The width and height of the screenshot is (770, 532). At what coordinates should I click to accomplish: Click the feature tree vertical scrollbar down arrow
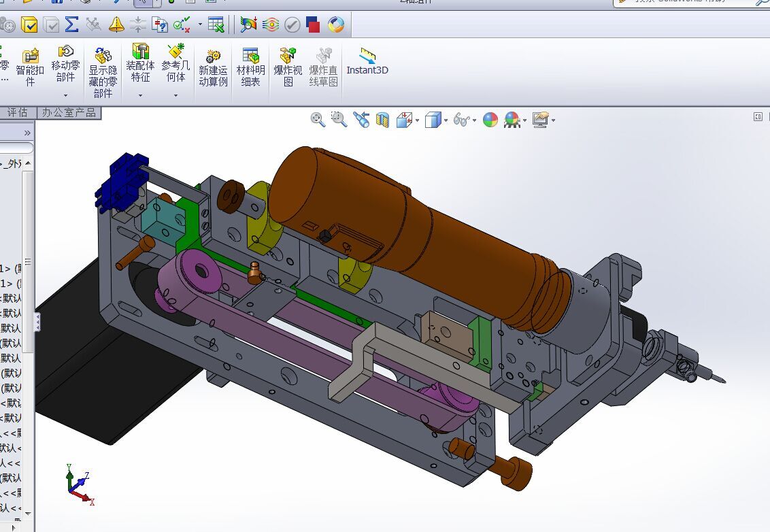pyautogui.click(x=28, y=514)
